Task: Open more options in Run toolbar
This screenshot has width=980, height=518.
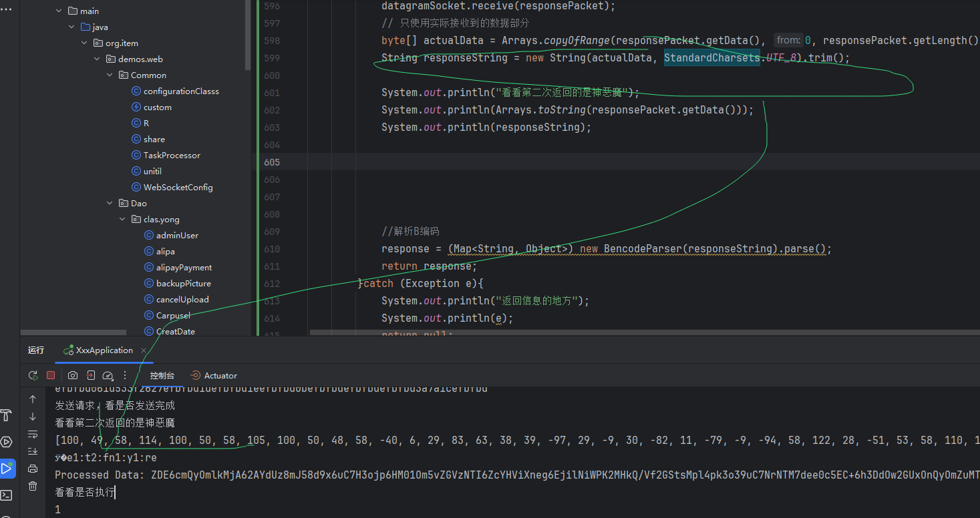Action: (x=125, y=376)
